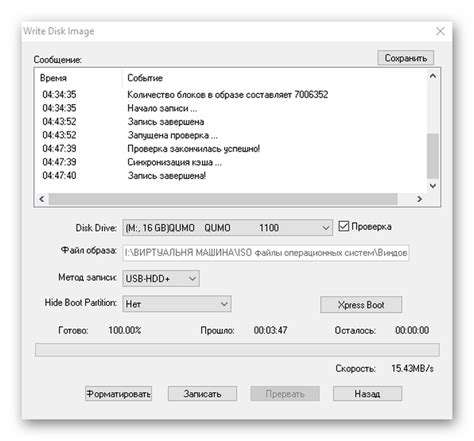The height and width of the screenshot is (441, 474).
Task: Click the Назад button
Action: pyautogui.click(x=367, y=394)
